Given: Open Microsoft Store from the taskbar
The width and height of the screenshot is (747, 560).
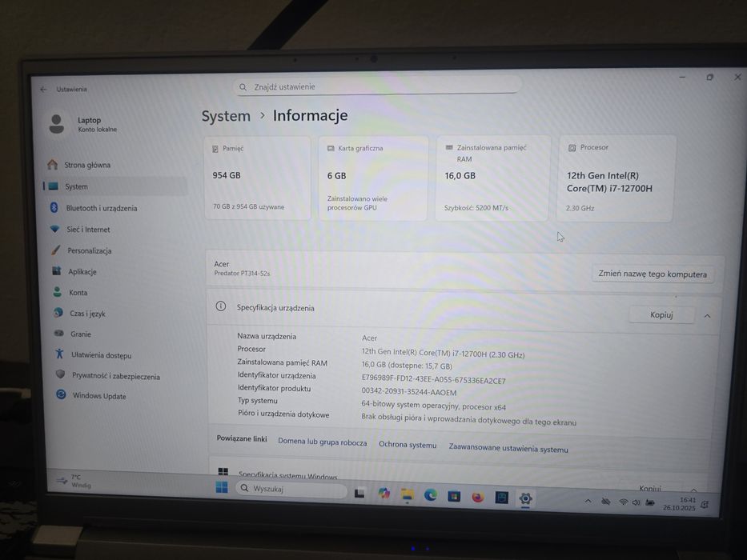Looking at the screenshot, I should click(x=454, y=497).
